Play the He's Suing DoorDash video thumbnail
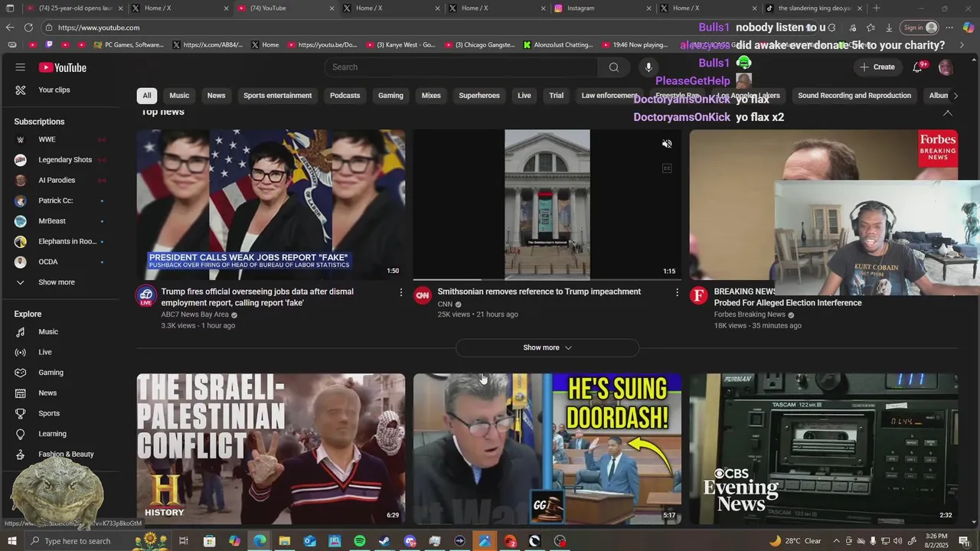980x551 pixels. coord(547,448)
